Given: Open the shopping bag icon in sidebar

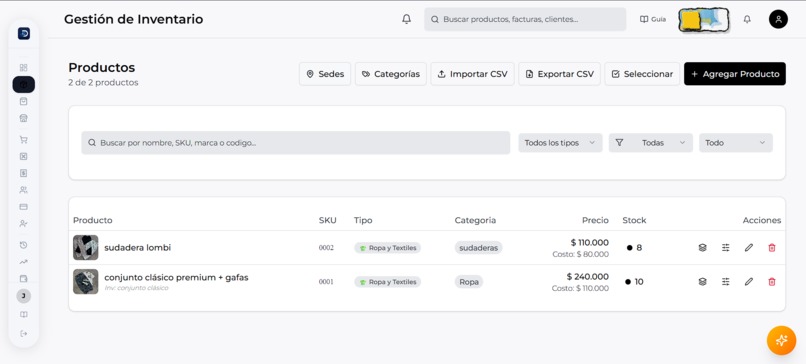Looking at the screenshot, I should [x=23, y=101].
